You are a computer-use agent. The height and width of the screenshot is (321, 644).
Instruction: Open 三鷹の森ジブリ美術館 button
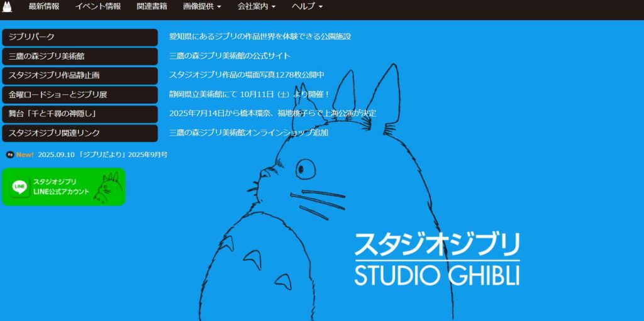[80, 57]
